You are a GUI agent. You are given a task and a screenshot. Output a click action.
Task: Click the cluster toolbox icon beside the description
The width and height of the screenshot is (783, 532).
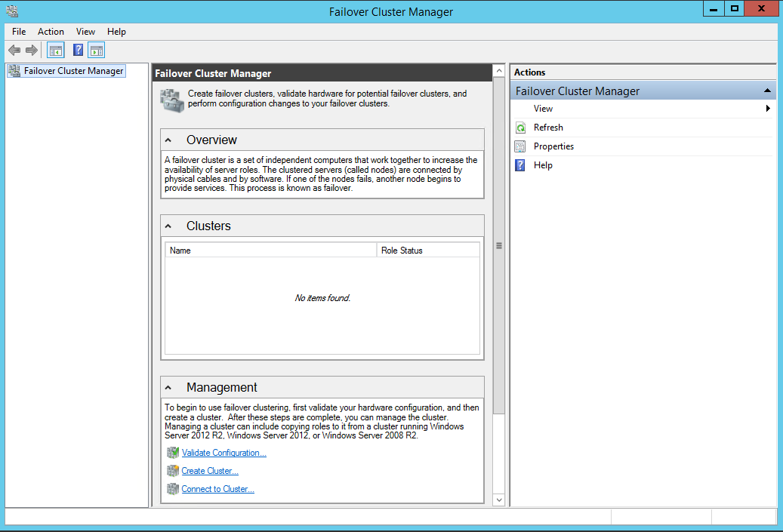pyautogui.click(x=172, y=100)
